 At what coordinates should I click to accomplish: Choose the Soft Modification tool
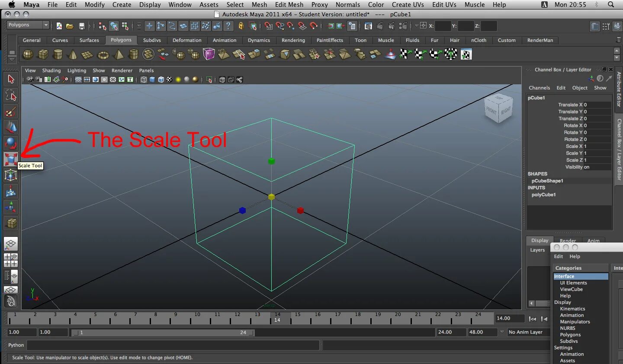click(x=11, y=191)
